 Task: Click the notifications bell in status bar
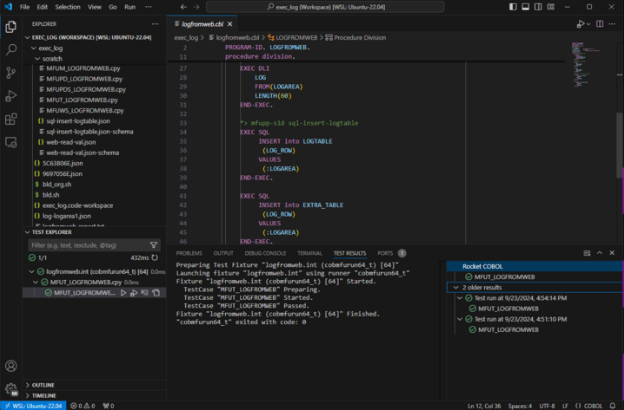pos(613,406)
